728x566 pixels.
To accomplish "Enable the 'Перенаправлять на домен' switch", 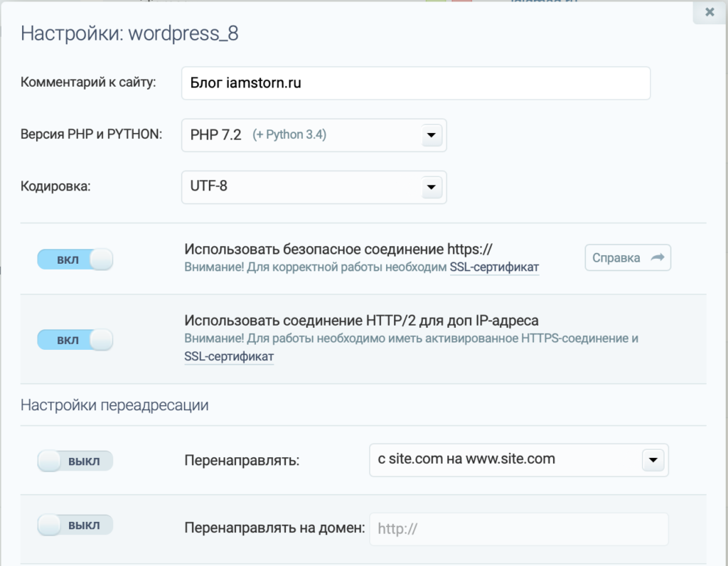I will pos(75,525).
